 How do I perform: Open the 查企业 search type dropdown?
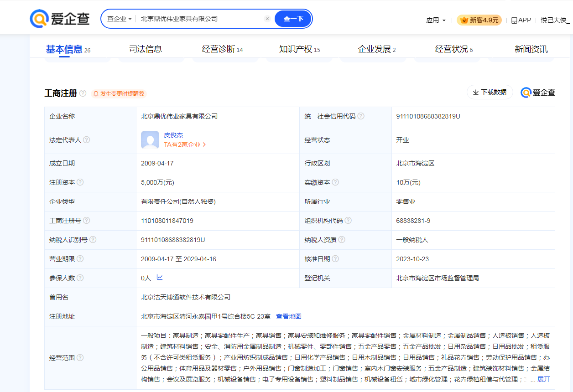tap(119, 19)
